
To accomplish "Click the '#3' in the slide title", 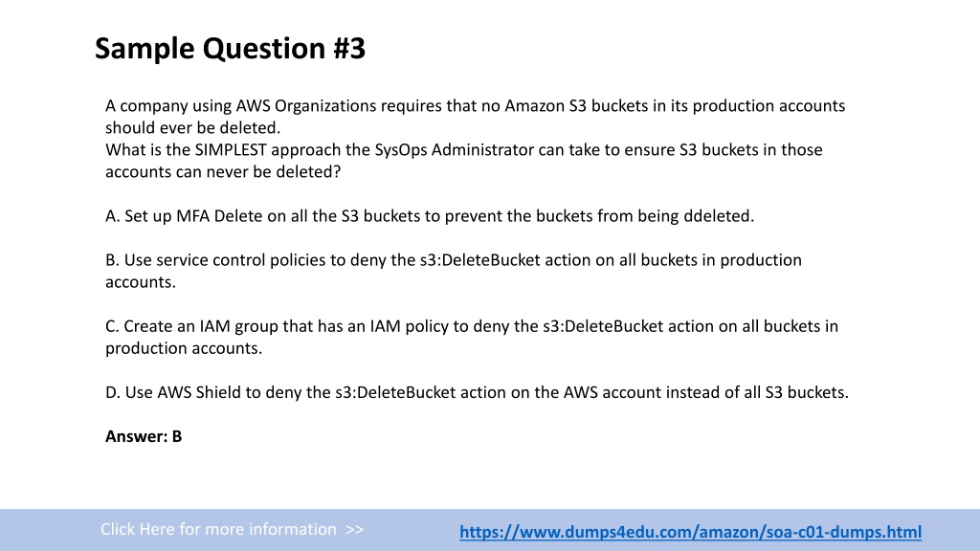I will 349,48.
